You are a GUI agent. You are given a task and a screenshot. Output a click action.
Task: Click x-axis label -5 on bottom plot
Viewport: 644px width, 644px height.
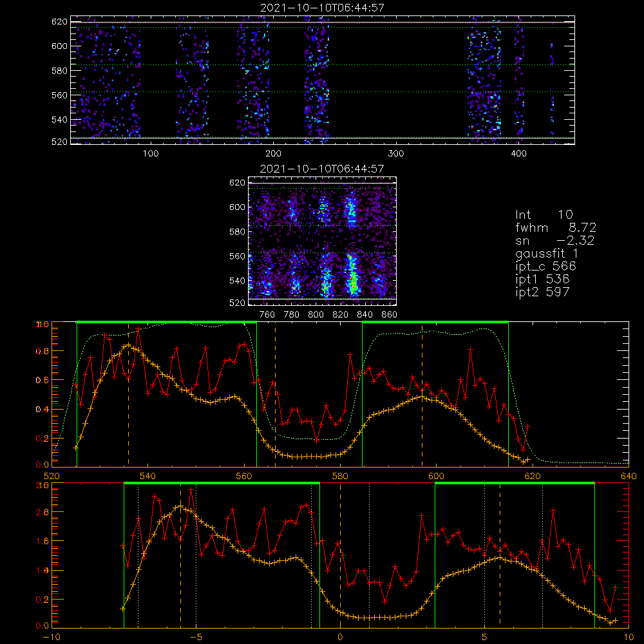pos(196,638)
